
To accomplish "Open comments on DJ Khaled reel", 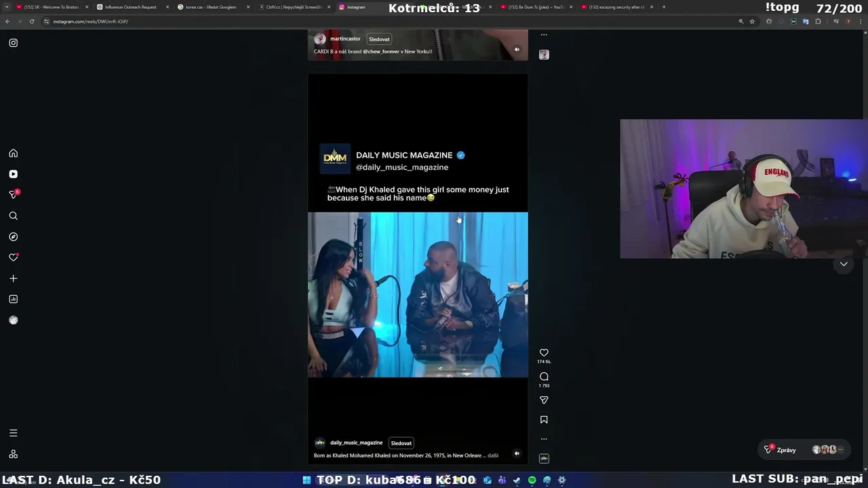I will pos(544,377).
